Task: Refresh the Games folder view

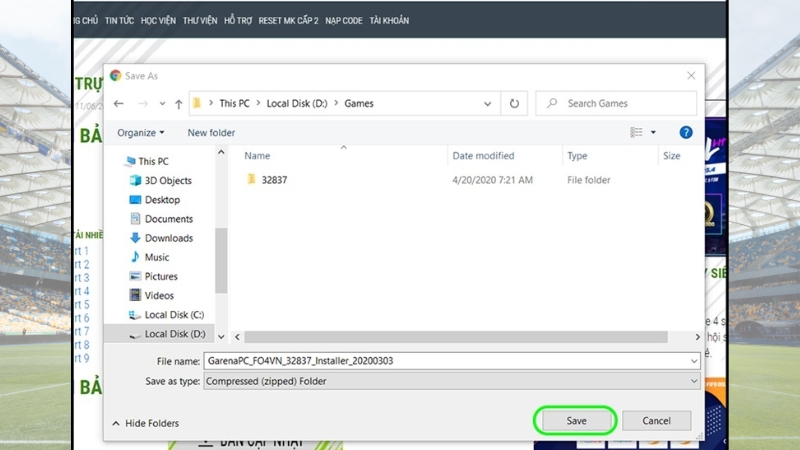Action: [x=514, y=104]
